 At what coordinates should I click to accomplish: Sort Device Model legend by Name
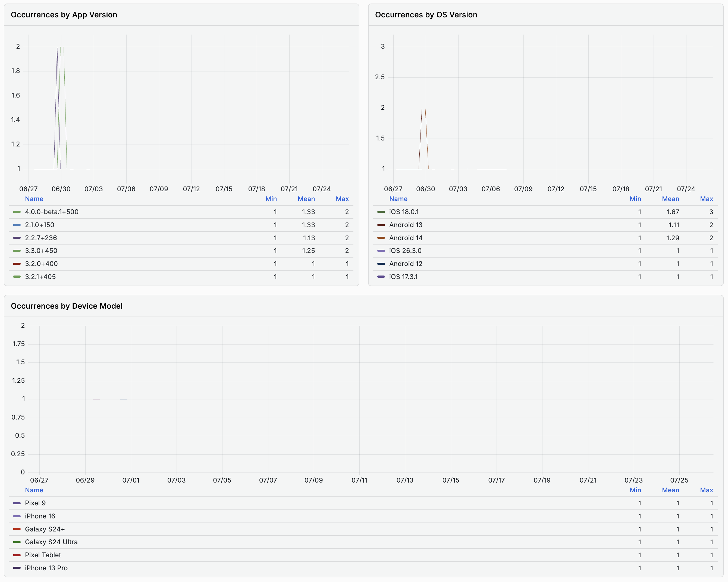click(x=34, y=490)
